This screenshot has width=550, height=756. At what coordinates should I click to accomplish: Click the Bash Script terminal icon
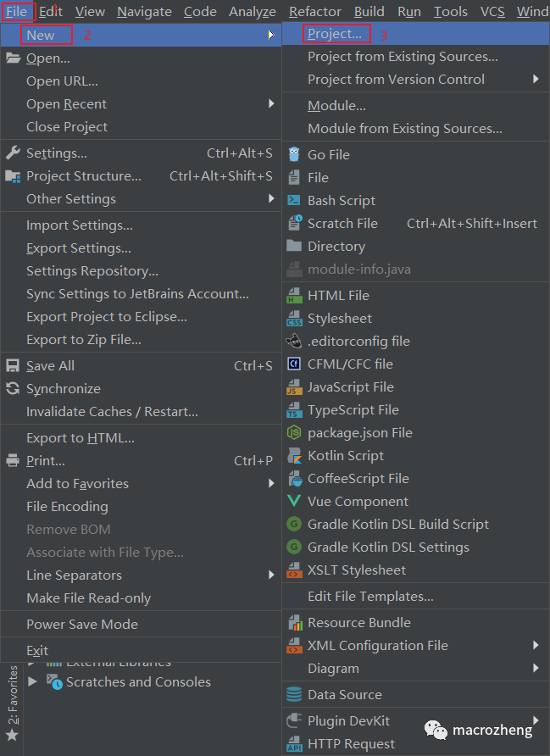[x=294, y=200]
